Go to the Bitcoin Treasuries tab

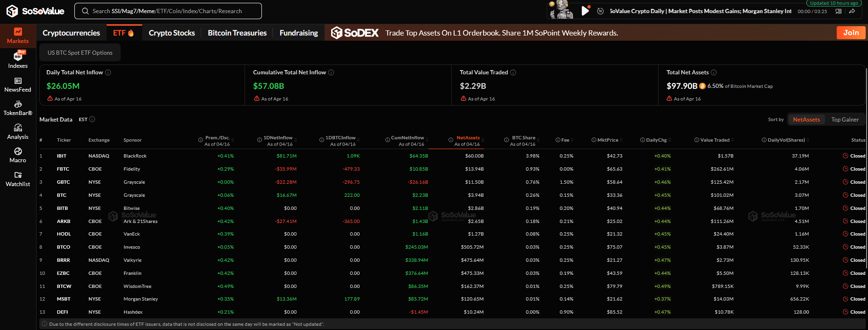237,33
